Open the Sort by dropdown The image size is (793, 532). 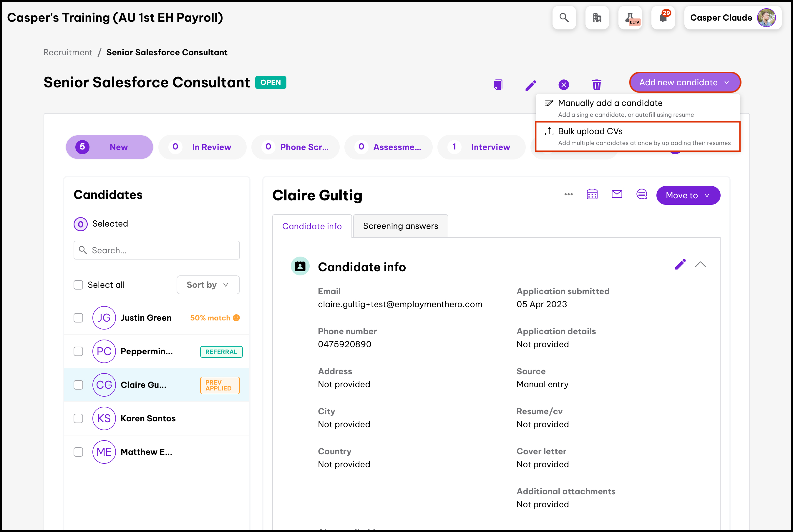coord(208,285)
